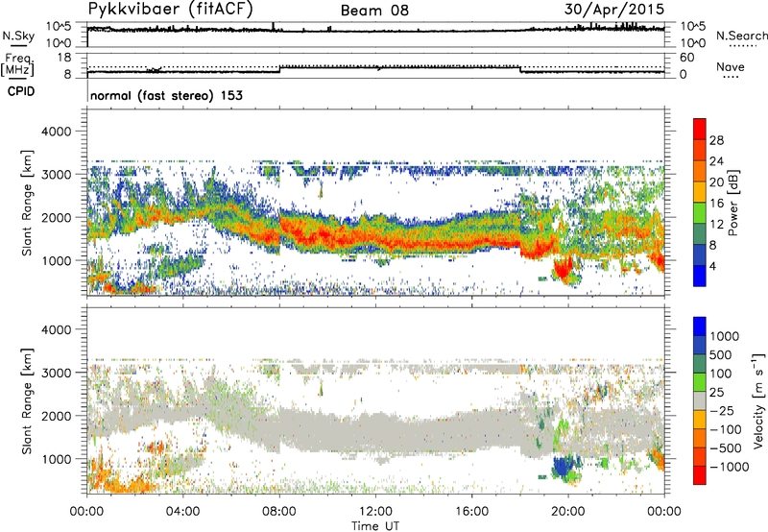
Task: Click the Pykkvibaer (fitACF) plot title
Action: (x=170, y=10)
